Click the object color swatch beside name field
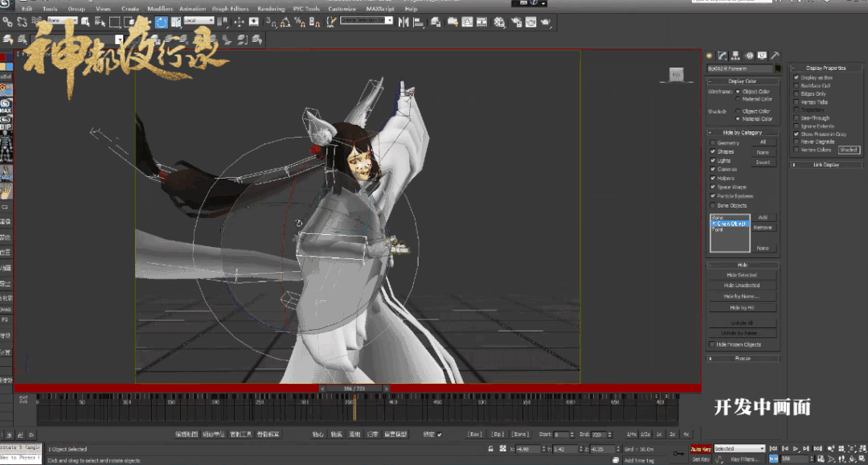 (x=778, y=69)
